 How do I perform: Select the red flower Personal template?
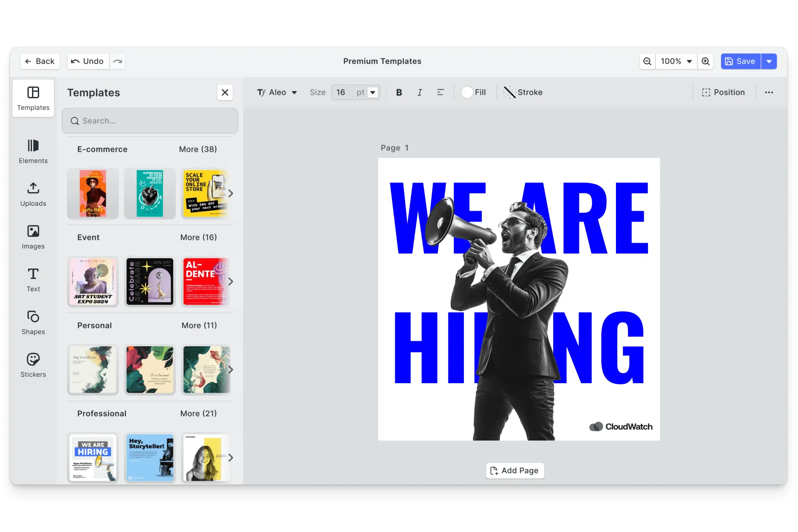click(150, 369)
